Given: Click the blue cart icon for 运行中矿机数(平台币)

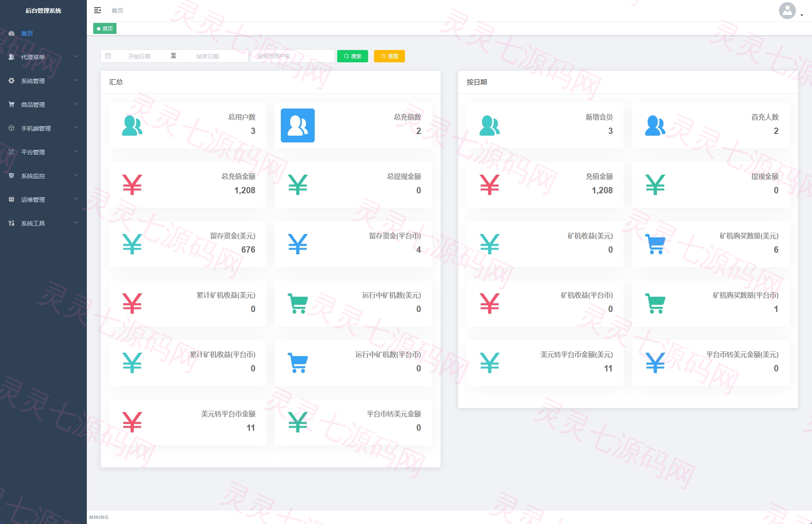Looking at the screenshot, I should pos(298,363).
